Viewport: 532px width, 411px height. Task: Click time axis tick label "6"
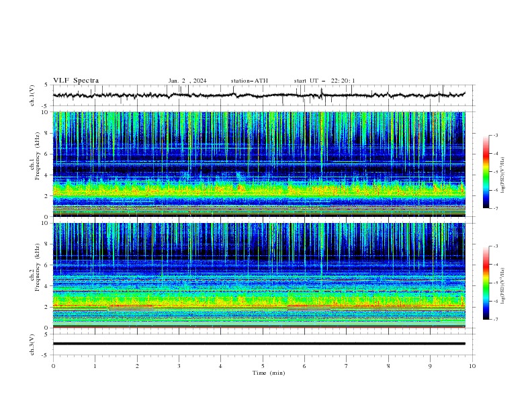(305, 366)
